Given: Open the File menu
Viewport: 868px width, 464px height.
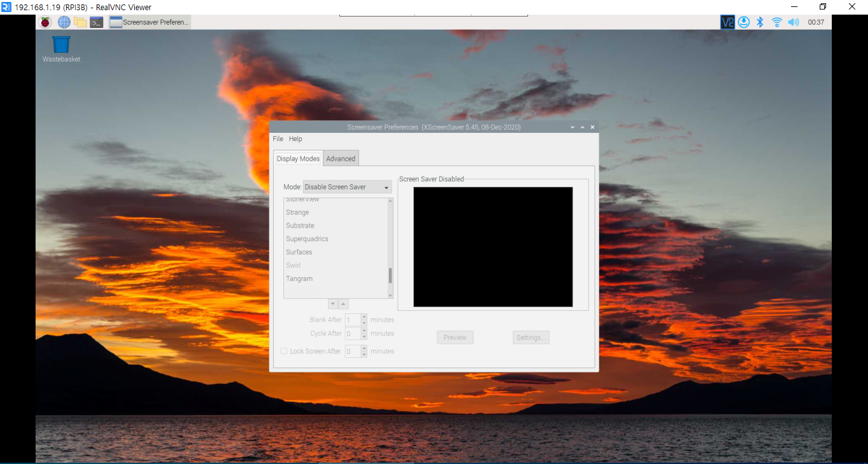Looking at the screenshot, I should (278, 139).
